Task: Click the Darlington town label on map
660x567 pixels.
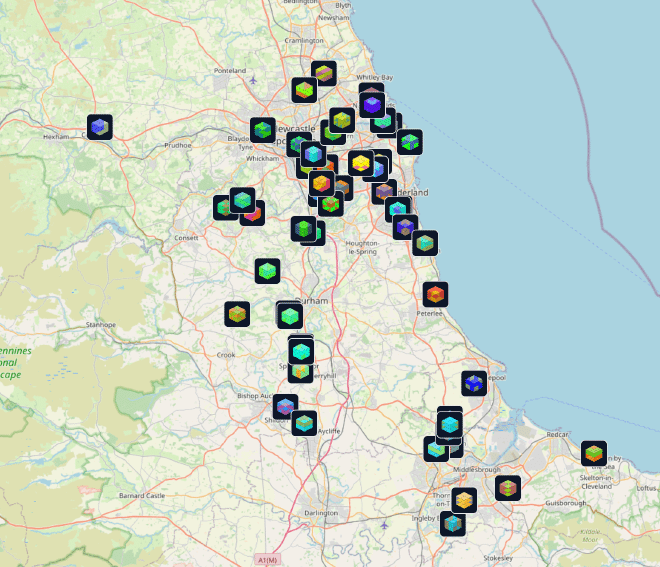Action: pyautogui.click(x=321, y=513)
